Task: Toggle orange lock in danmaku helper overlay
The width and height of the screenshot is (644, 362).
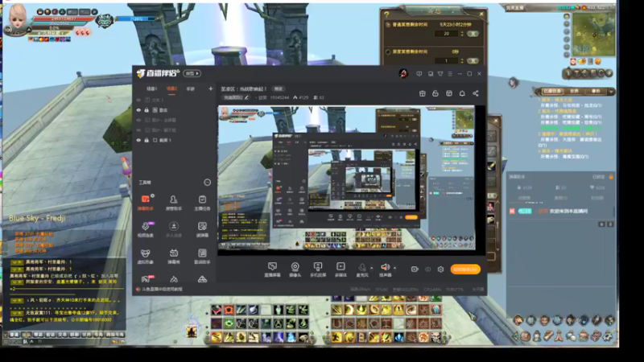Action: (611, 176)
